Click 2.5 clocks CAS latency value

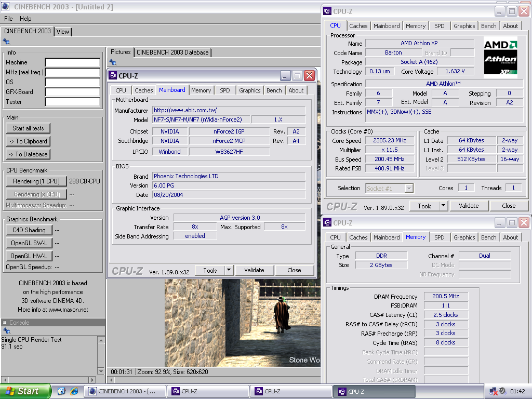[445, 315]
